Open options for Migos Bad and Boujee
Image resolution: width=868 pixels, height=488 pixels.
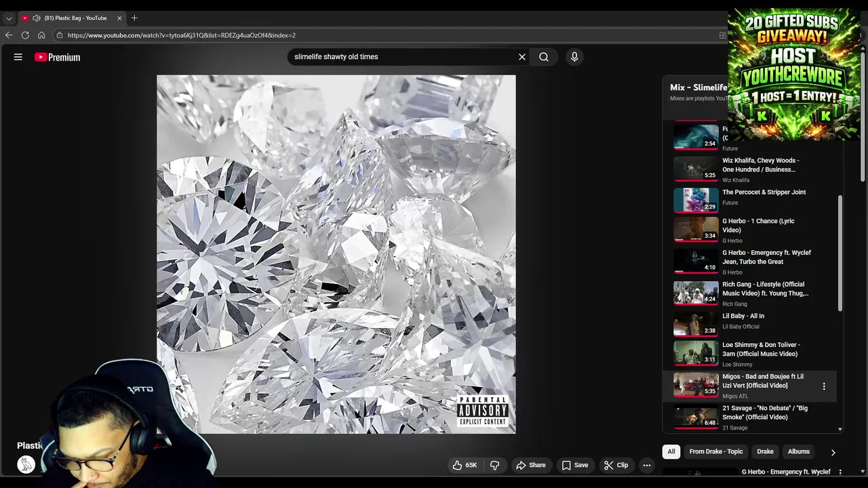point(824,386)
